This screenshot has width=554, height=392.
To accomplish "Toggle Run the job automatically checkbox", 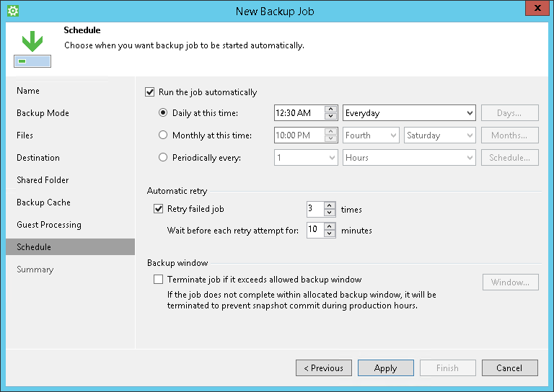I will 150,92.
